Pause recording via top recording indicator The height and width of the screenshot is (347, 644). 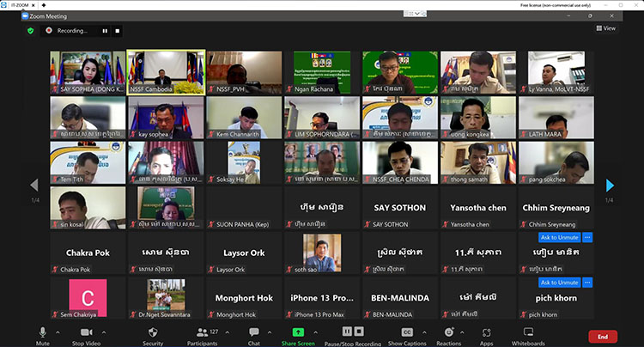(x=105, y=31)
